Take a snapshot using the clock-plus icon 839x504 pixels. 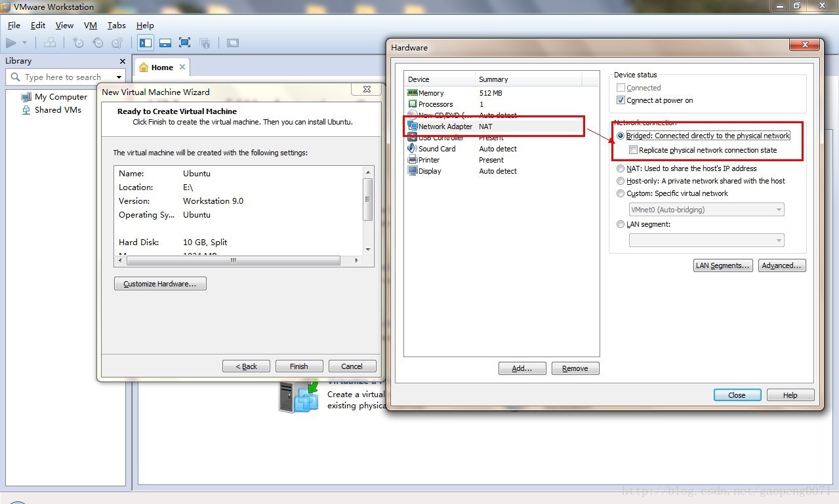(78, 43)
